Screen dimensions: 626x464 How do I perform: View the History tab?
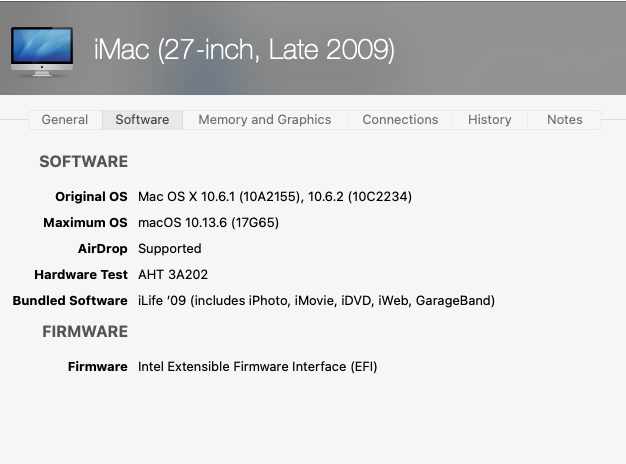489,120
